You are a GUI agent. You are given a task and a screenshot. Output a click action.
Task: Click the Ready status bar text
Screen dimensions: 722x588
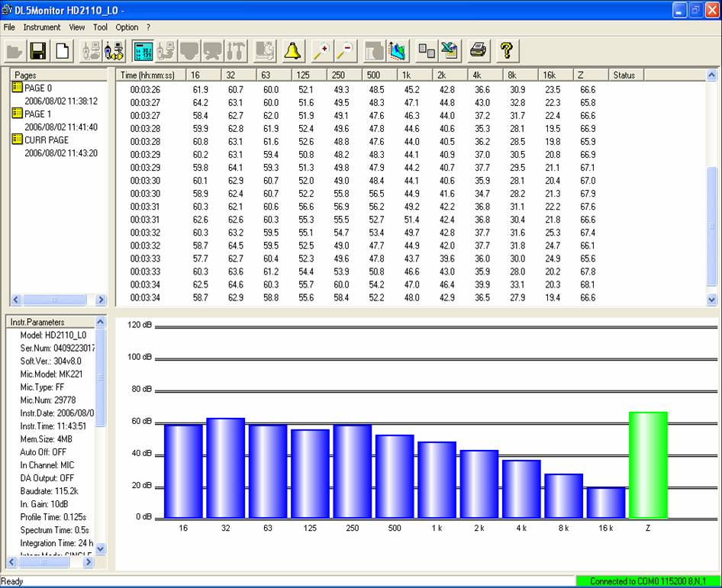(x=12, y=581)
